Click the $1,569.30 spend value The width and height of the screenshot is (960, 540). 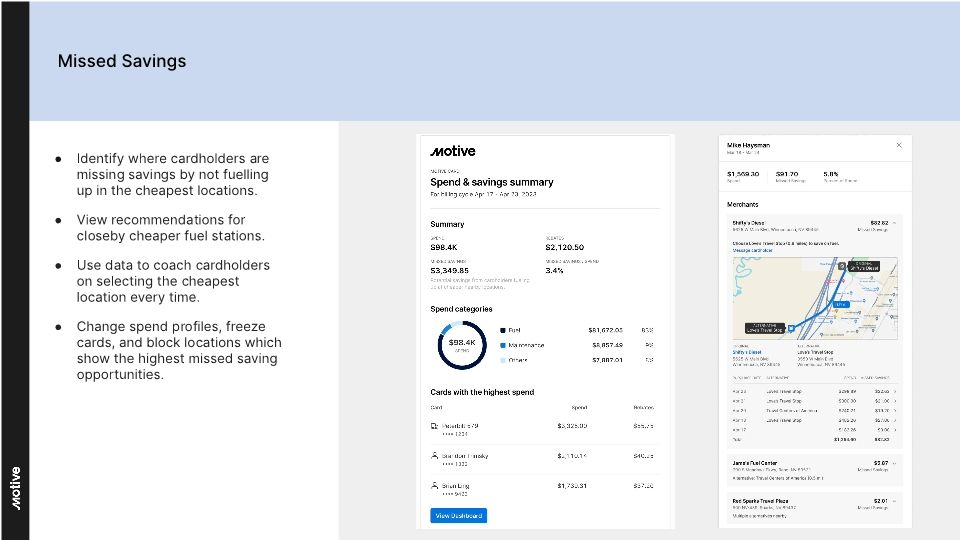click(743, 174)
